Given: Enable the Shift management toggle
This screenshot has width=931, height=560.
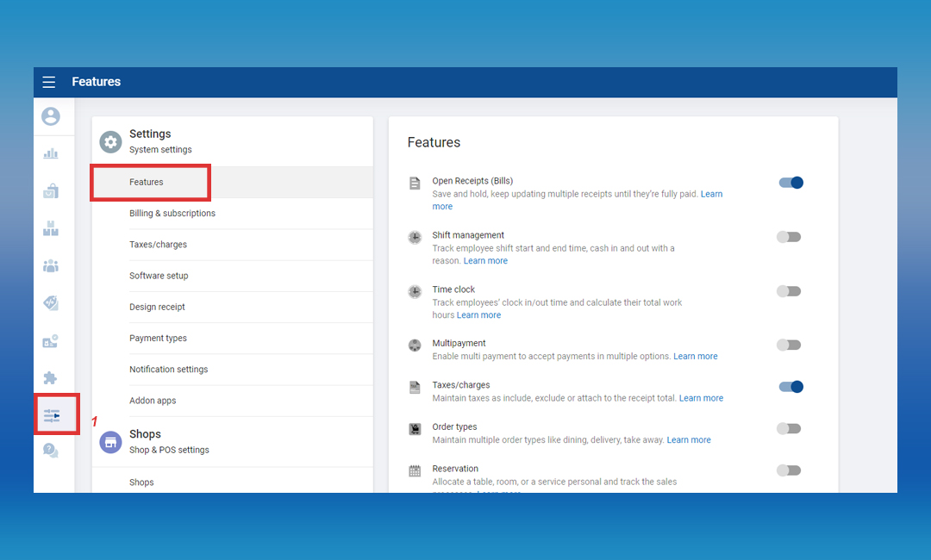Looking at the screenshot, I should tap(789, 237).
